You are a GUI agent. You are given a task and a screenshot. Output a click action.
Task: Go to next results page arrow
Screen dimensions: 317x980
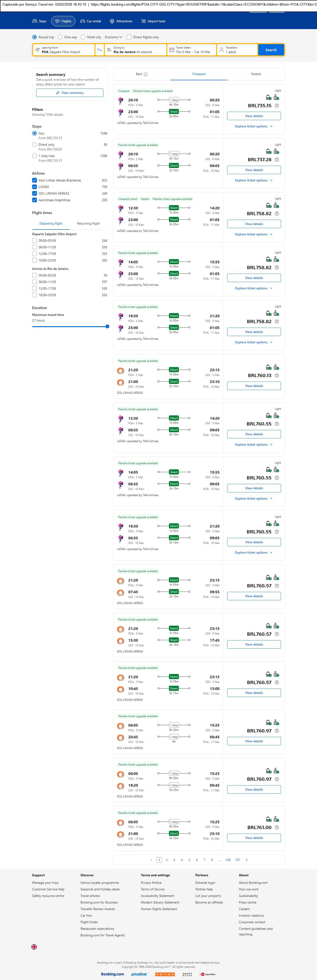tap(247, 860)
